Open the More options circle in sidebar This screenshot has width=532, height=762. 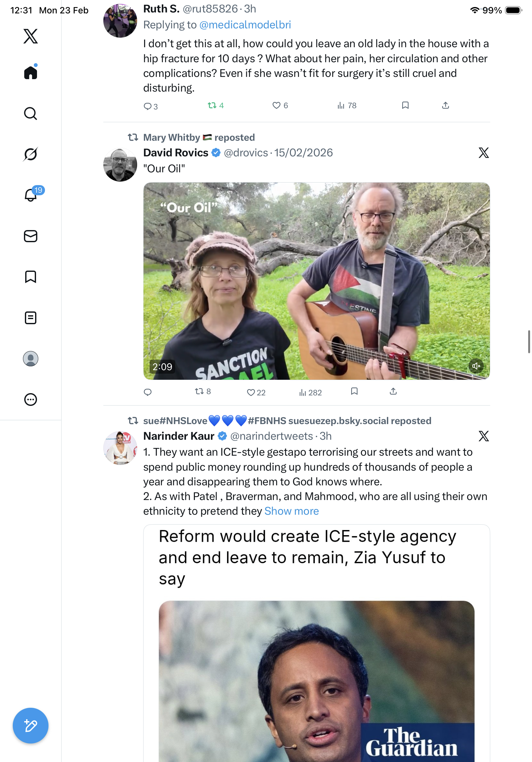pos(31,400)
